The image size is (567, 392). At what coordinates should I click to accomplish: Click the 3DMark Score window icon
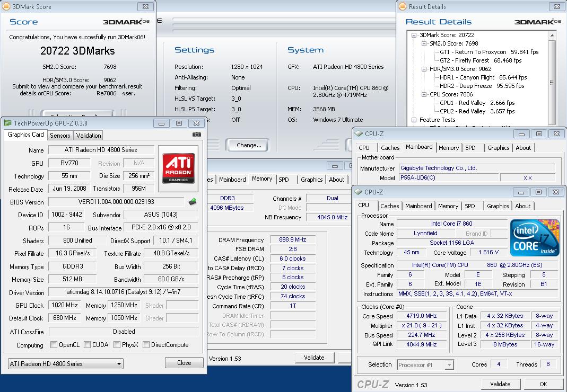tap(6, 6)
